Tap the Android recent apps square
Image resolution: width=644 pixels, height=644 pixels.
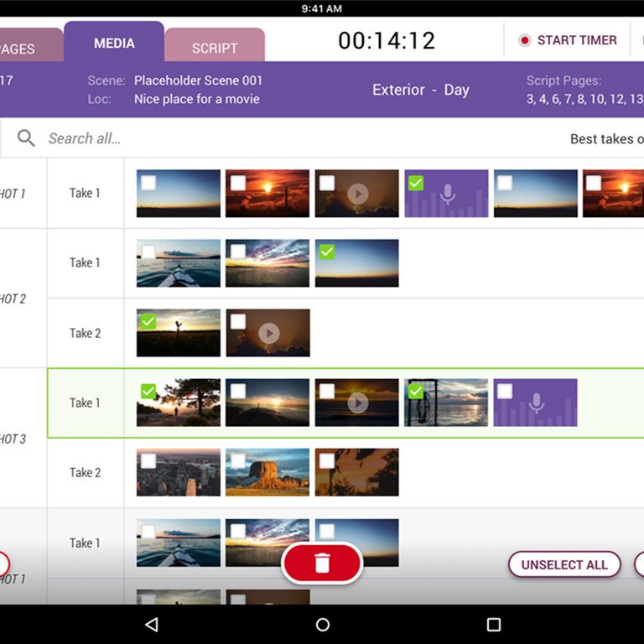494,625
